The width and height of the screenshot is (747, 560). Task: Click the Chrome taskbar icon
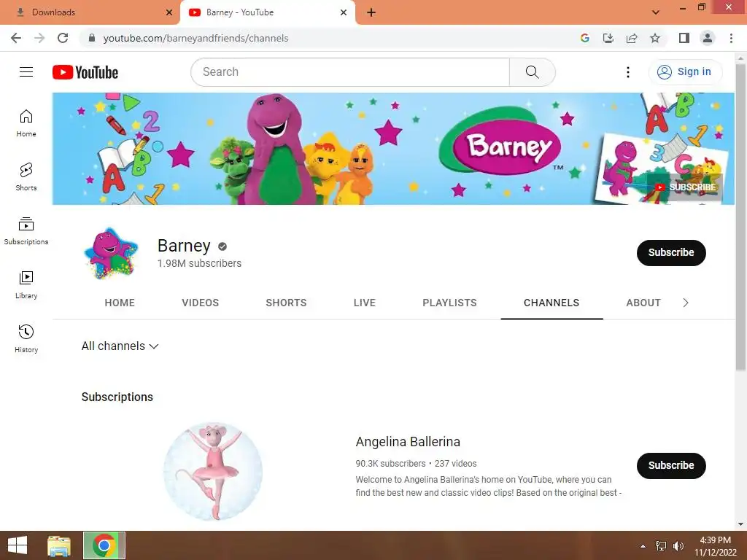pyautogui.click(x=104, y=545)
